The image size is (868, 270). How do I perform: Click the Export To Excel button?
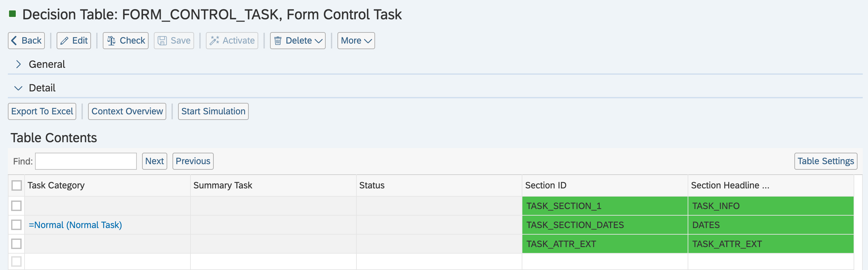42,111
